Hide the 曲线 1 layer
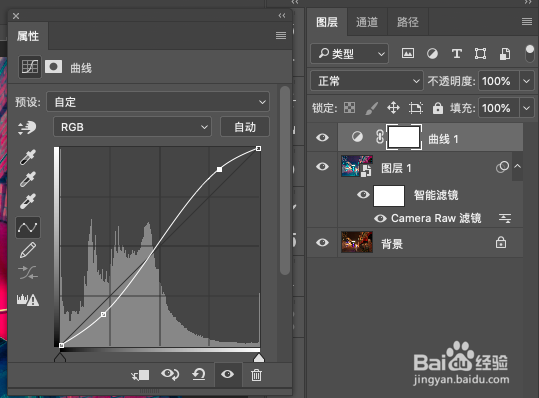The width and height of the screenshot is (539, 398). click(322, 137)
